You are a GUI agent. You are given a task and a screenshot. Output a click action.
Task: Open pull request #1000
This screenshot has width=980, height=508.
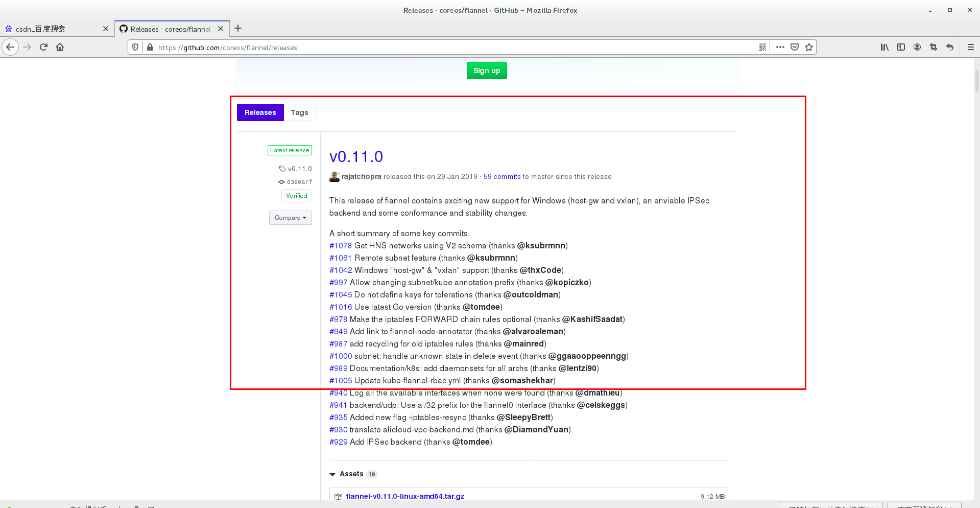[341, 356]
